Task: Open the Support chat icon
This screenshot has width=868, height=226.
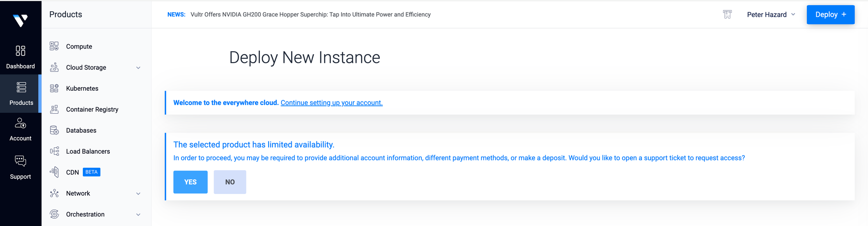Action: coord(20,161)
